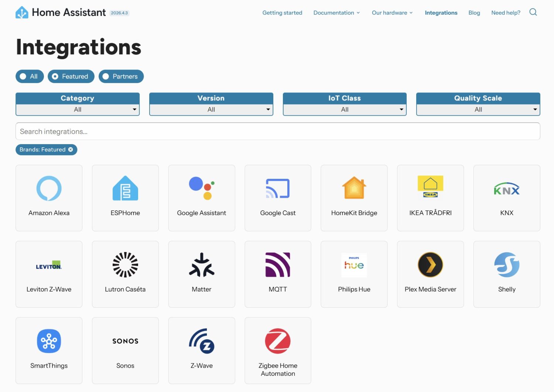Open the Amazon Alexa label link
The image size is (554, 392).
[x=49, y=213]
